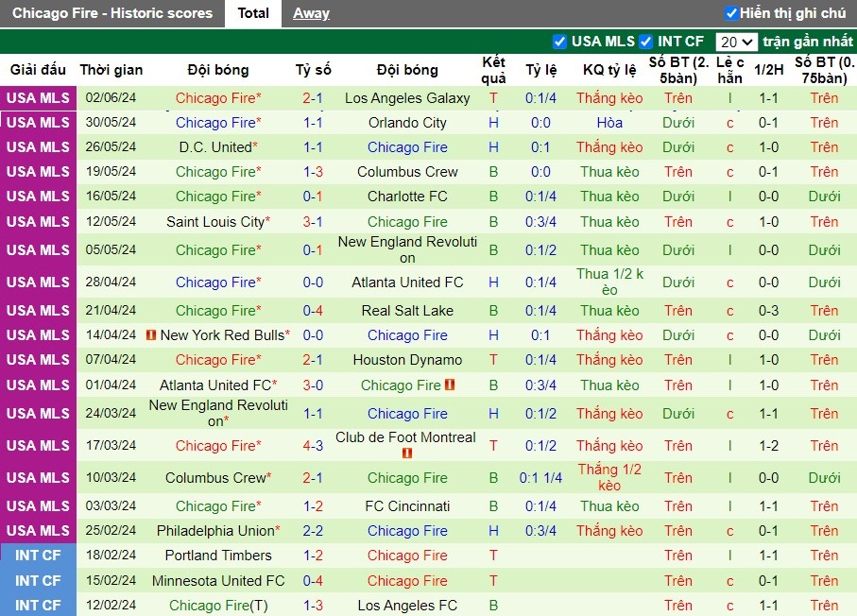The image size is (857, 616).
Task: Click the Thời gian column header
Action: click(x=111, y=70)
